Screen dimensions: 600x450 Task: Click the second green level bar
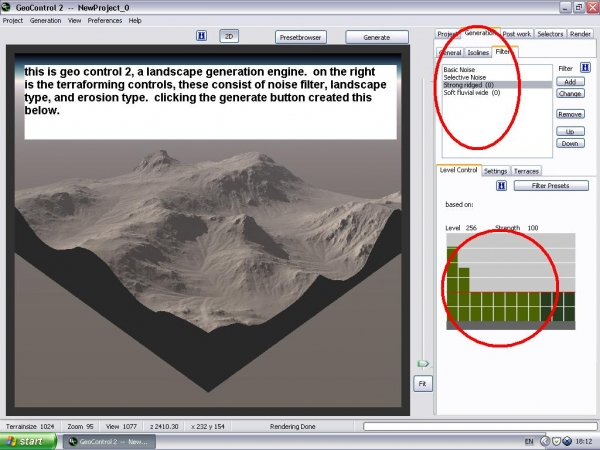click(x=464, y=294)
